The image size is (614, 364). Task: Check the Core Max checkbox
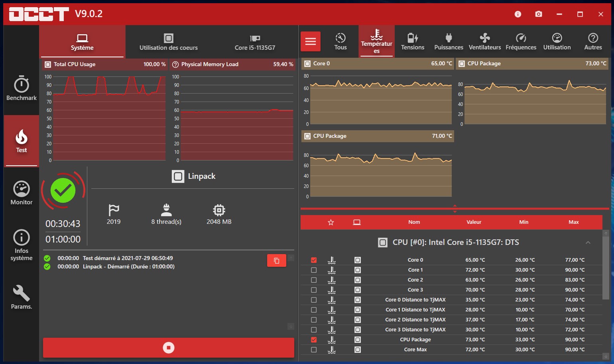pyautogui.click(x=314, y=350)
